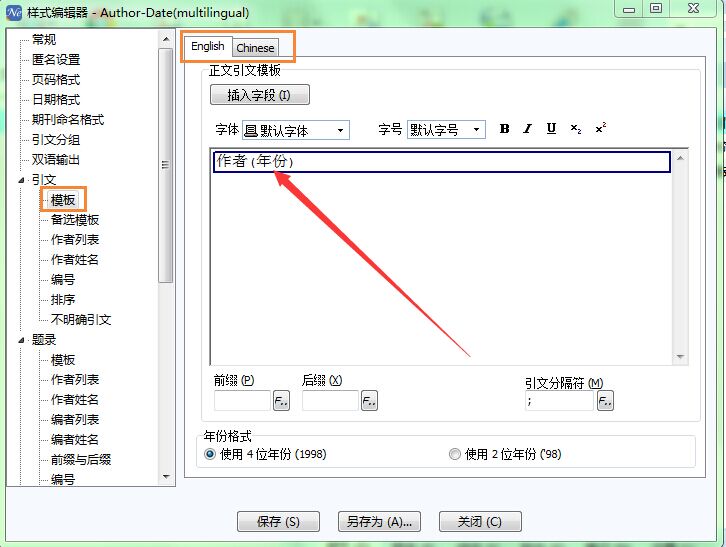Screen dimensions: 726x547
Task: Open field picker next to 前缀 input
Action: (x=282, y=401)
